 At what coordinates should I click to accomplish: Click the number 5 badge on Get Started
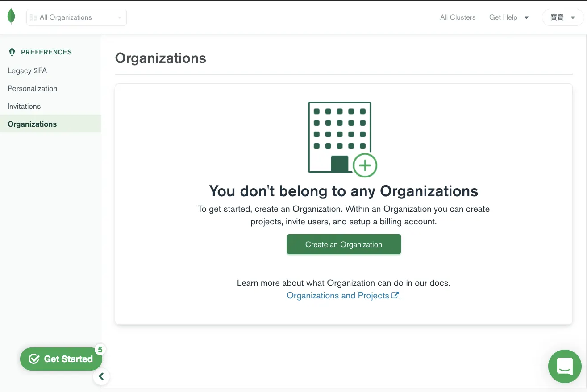pyautogui.click(x=100, y=350)
